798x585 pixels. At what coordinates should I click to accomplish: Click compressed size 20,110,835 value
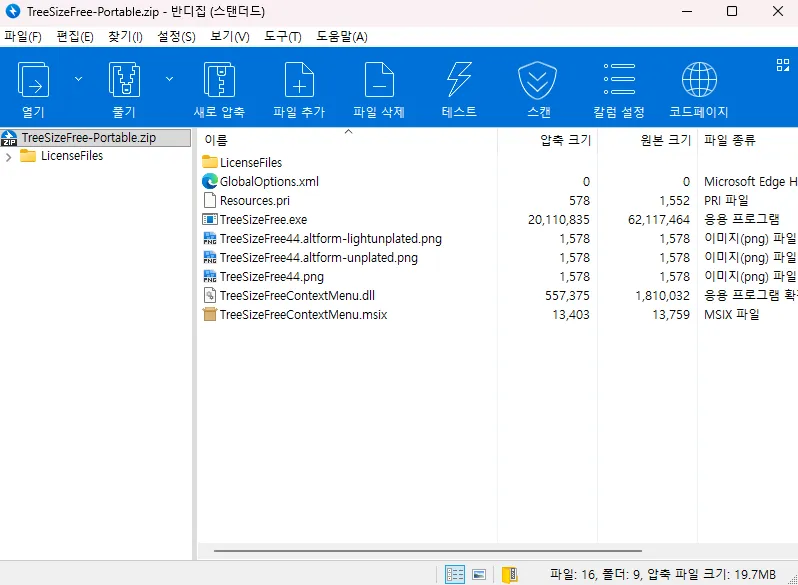point(559,219)
